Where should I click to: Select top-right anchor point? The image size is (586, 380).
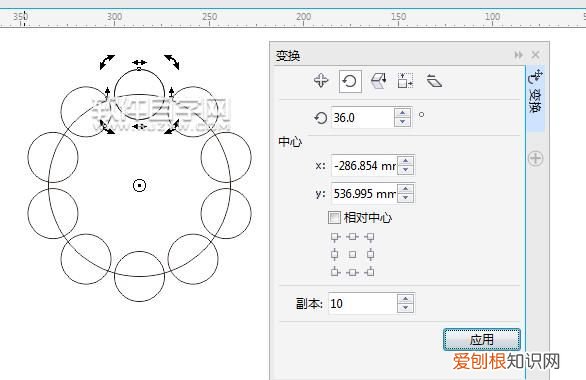point(370,237)
